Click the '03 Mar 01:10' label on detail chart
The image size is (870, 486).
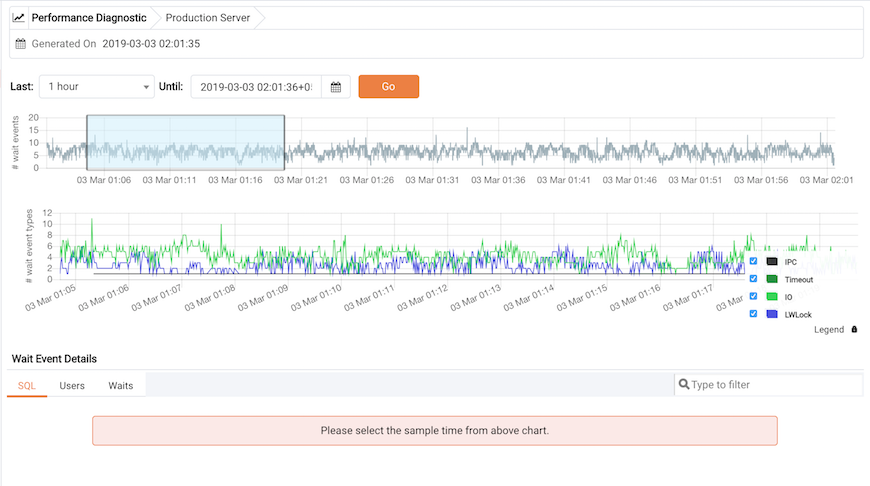pyautogui.click(x=315, y=298)
